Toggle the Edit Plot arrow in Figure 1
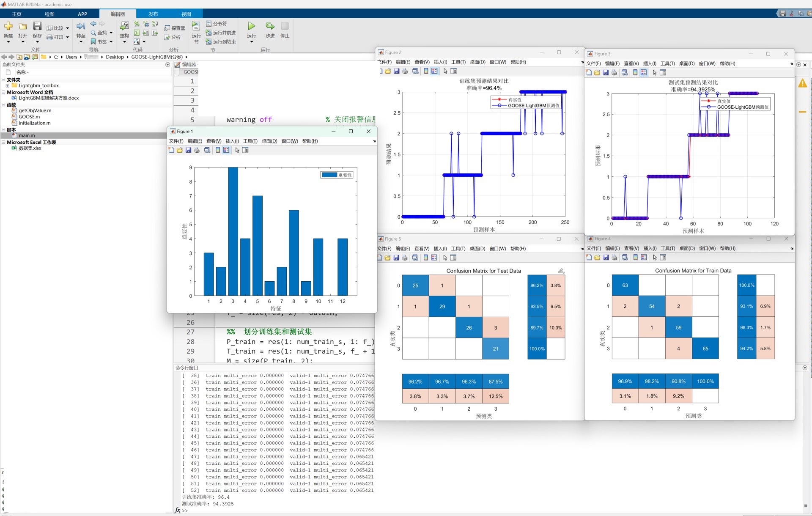Image resolution: width=812 pixels, height=516 pixels. coord(237,150)
